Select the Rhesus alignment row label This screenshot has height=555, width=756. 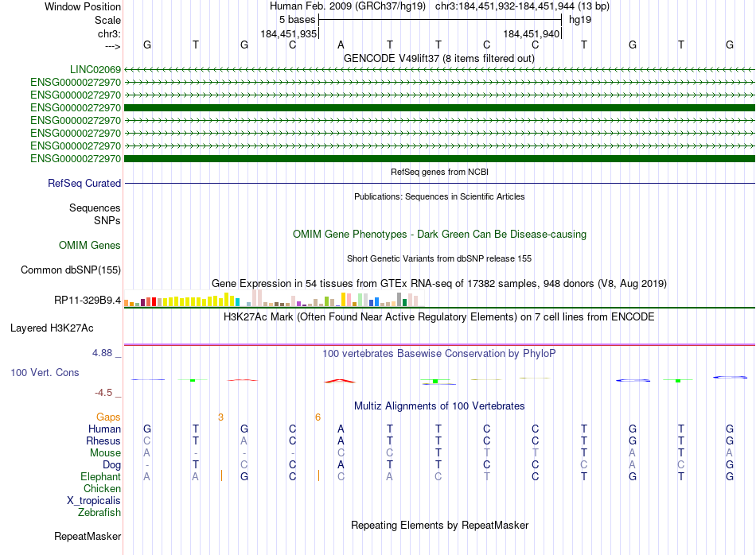pos(103,441)
